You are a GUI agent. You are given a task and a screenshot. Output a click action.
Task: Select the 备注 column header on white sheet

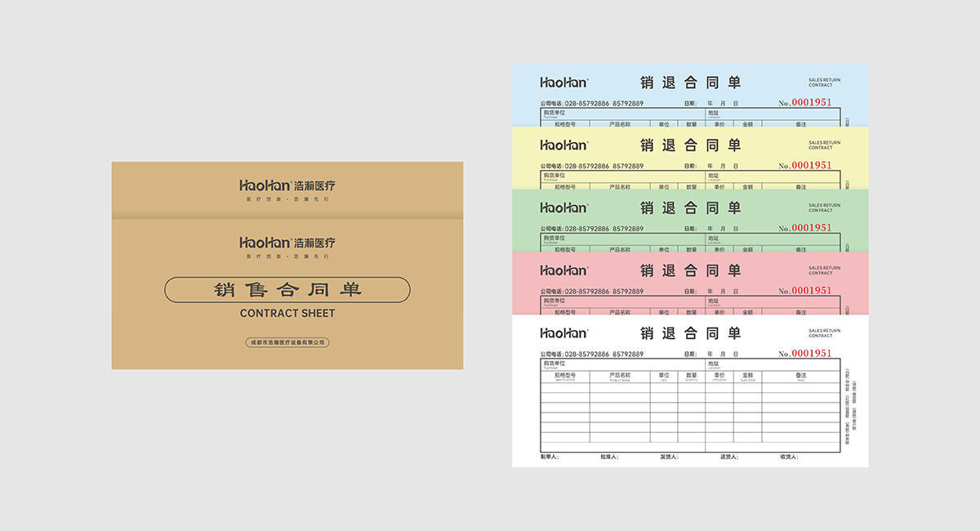click(800, 377)
